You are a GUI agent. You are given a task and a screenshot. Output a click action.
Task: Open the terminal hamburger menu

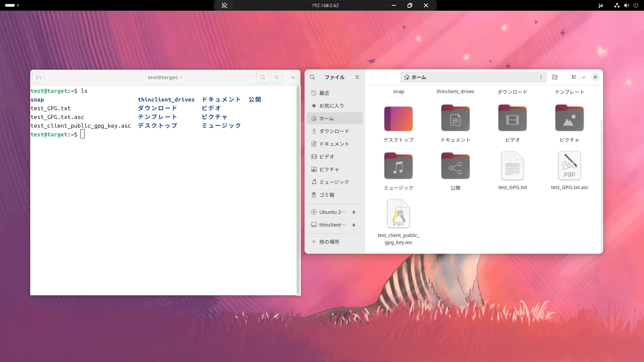(x=277, y=77)
